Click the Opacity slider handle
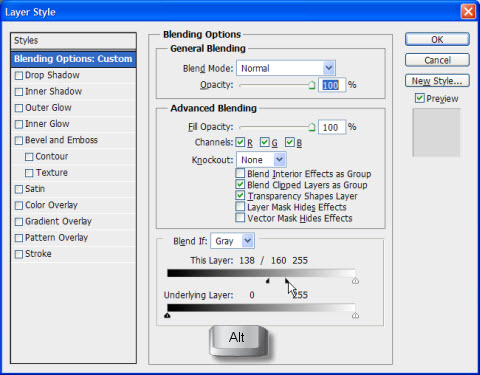This screenshot has width=480, height=375. click(x=311, y=85)
